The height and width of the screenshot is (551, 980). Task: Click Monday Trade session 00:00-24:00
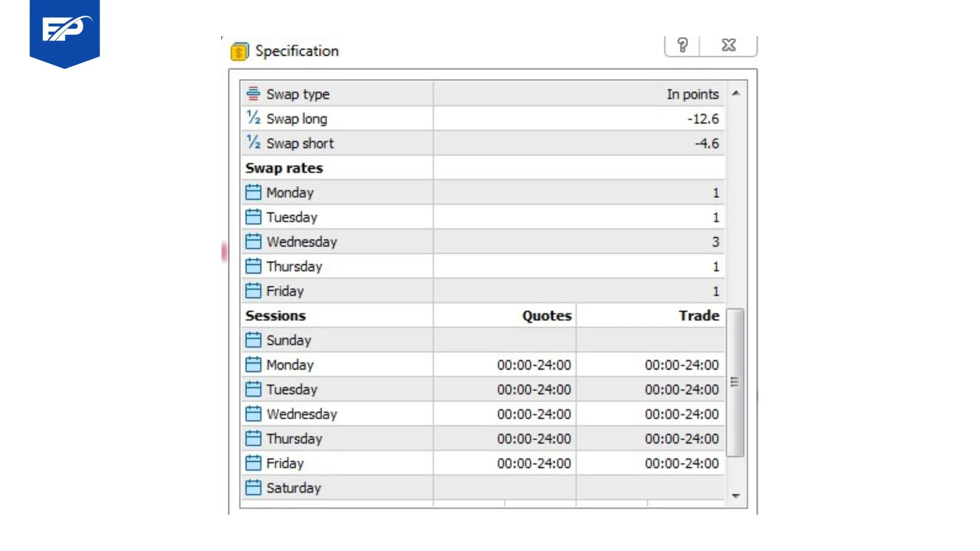coord(681,365)
